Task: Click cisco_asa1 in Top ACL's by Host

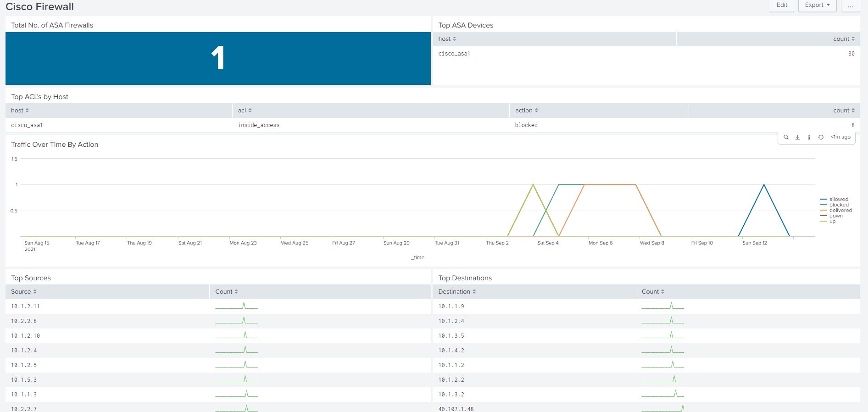Action: 27,125
